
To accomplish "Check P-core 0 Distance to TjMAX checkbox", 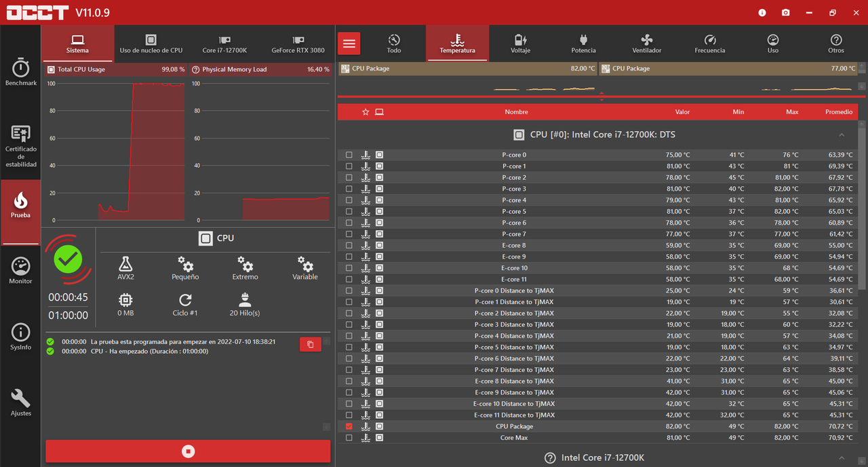I will point(349,291).
